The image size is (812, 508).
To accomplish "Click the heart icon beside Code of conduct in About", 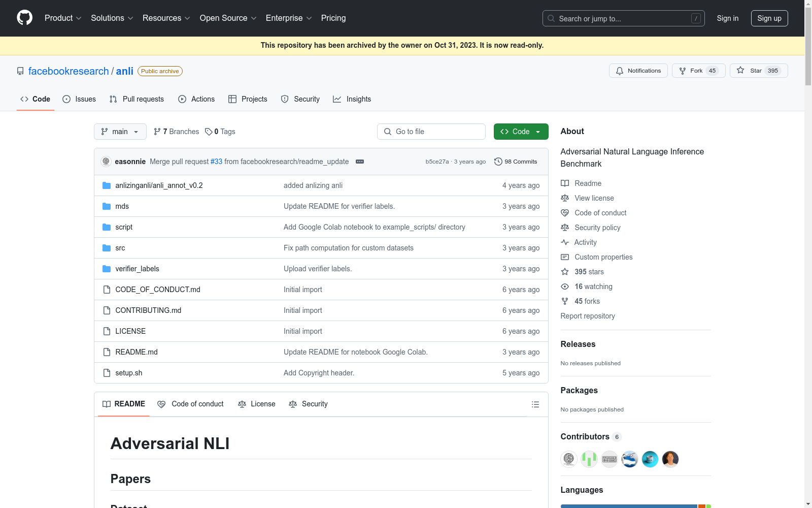I will [x=565, y=213].
